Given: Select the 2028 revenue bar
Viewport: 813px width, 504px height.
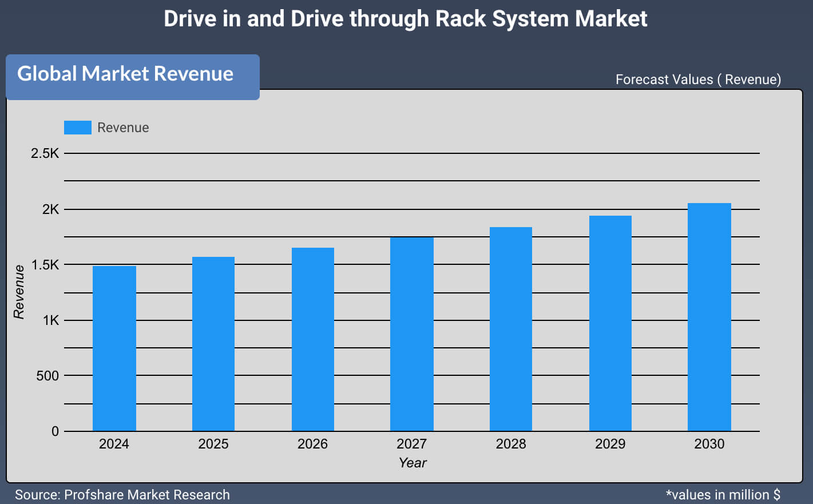Looking at the screenshot, I should point(511,329).
